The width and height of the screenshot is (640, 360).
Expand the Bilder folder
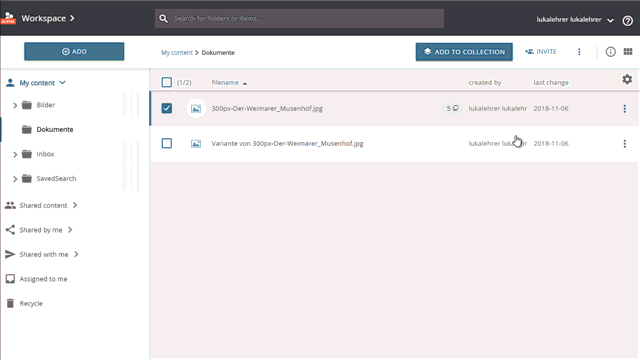pos(15,105)
